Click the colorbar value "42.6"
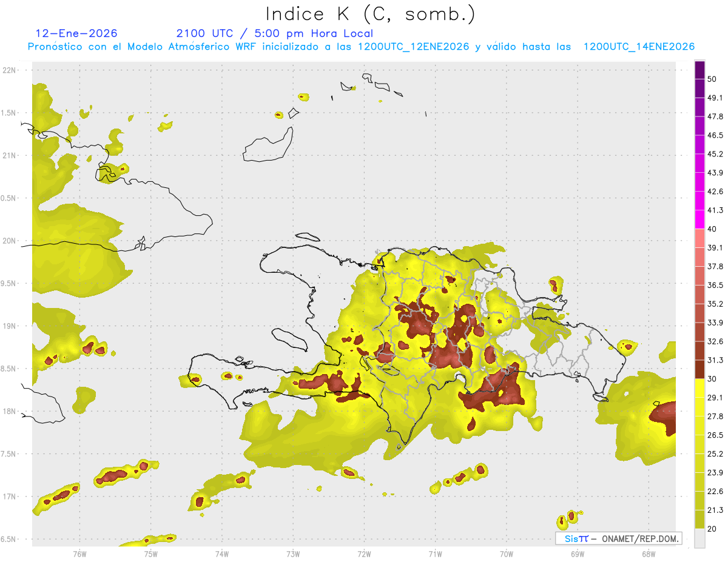 (x=716, y=192)
